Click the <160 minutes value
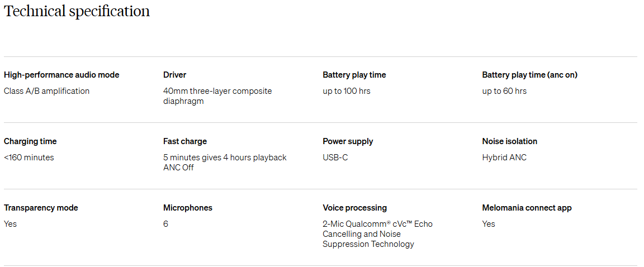644x267 pixels. [29, 158]
